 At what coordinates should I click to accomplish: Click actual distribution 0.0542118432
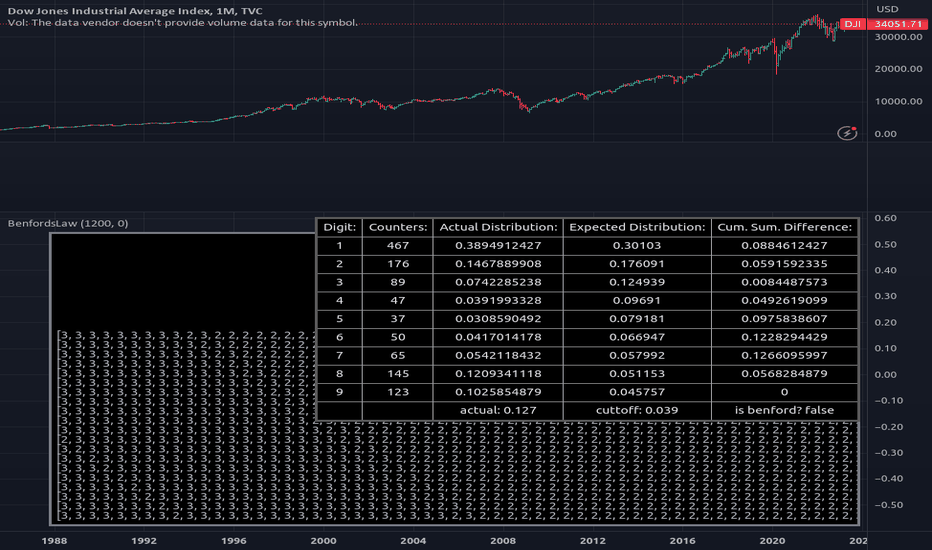(x=498, y=356)
